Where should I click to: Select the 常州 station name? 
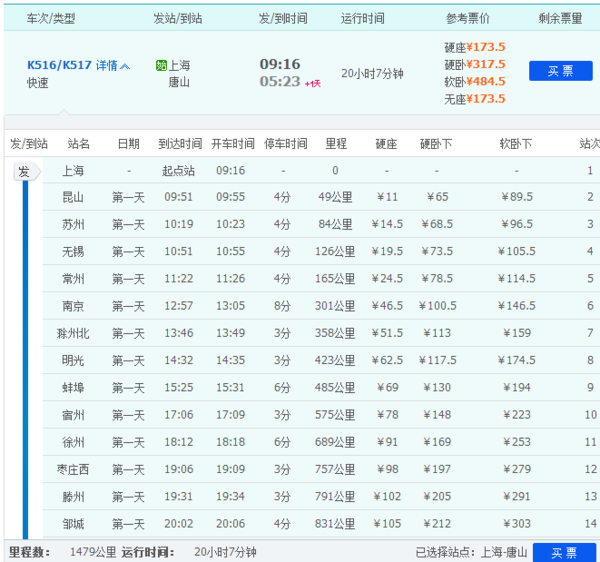pos(73,279)
